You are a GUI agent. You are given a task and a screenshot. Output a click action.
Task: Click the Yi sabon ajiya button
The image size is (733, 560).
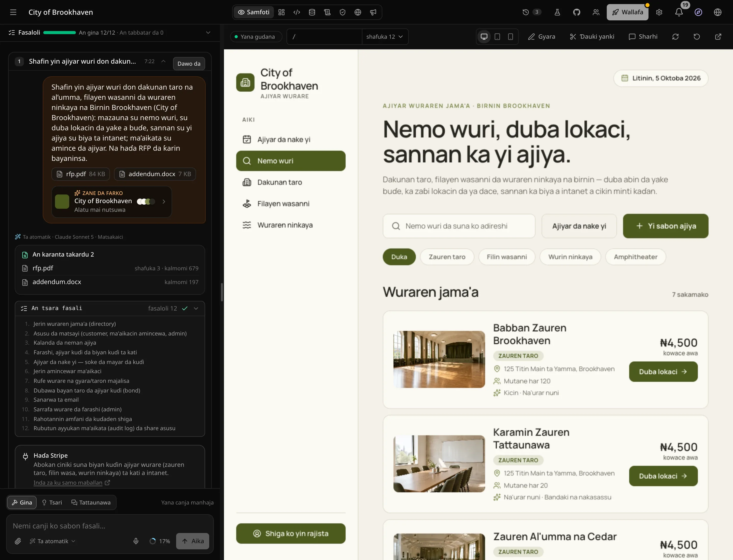tap(665, 226)
